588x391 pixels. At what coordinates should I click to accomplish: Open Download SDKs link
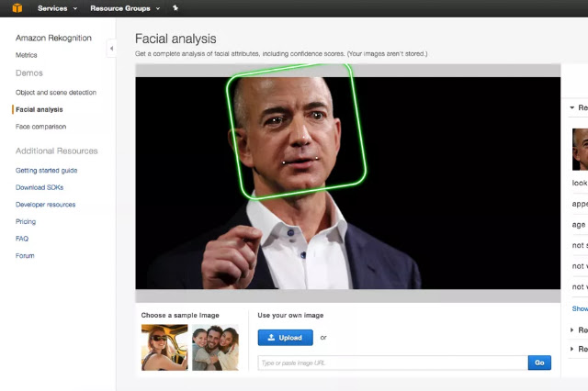(40, 187)
